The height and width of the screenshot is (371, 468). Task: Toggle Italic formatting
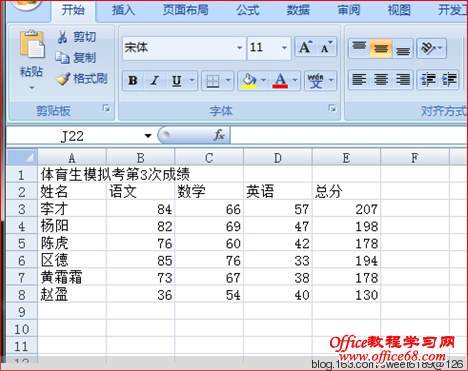tap(154, 80)
